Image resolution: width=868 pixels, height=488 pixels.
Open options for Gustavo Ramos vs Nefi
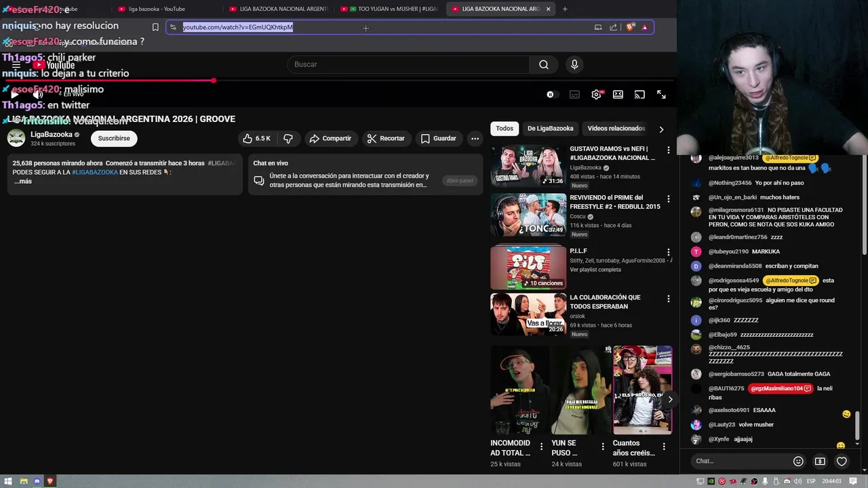coord(668,150)
